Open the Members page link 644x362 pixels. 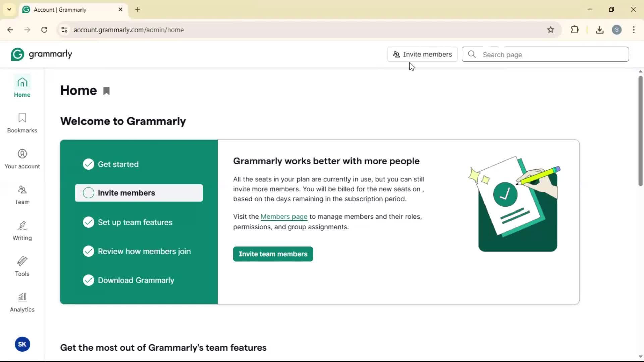[284, 217]
